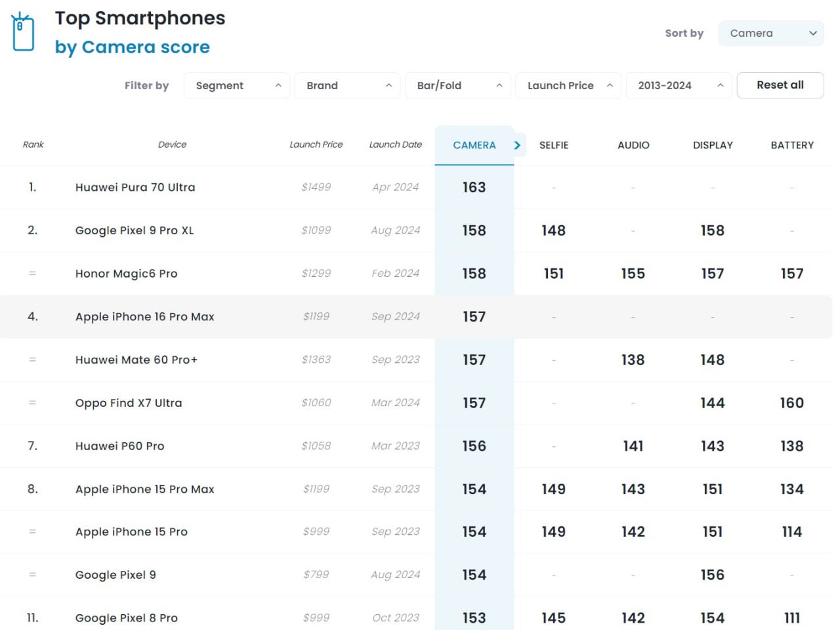Open Huawei Mate 60 Pro+
Viewport: 840px width, 630px height.
pos(136,360)
